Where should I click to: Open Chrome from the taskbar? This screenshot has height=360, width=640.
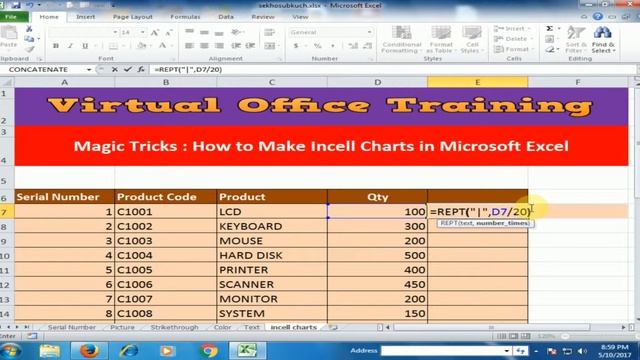click(209, 351)
